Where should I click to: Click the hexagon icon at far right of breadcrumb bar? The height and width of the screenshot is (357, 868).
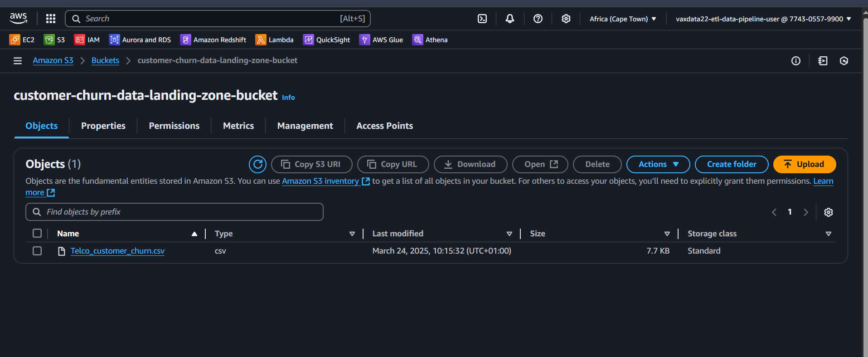tap(844, 61)
